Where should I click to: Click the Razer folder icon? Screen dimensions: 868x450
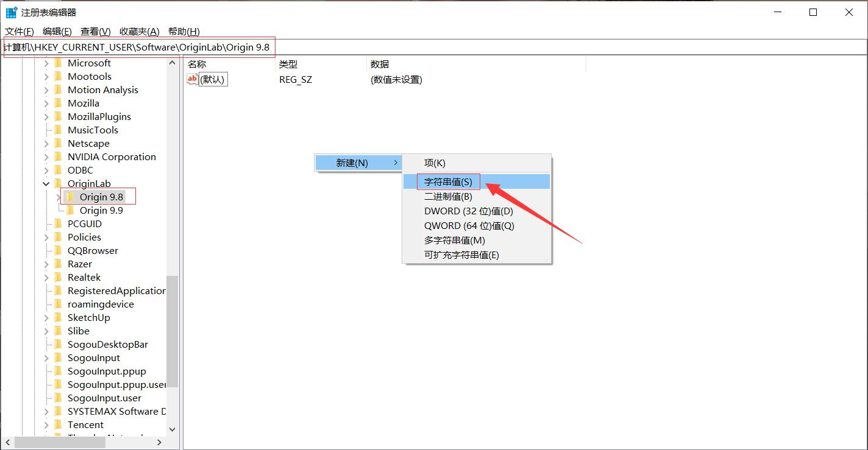(x=59, y=264)
